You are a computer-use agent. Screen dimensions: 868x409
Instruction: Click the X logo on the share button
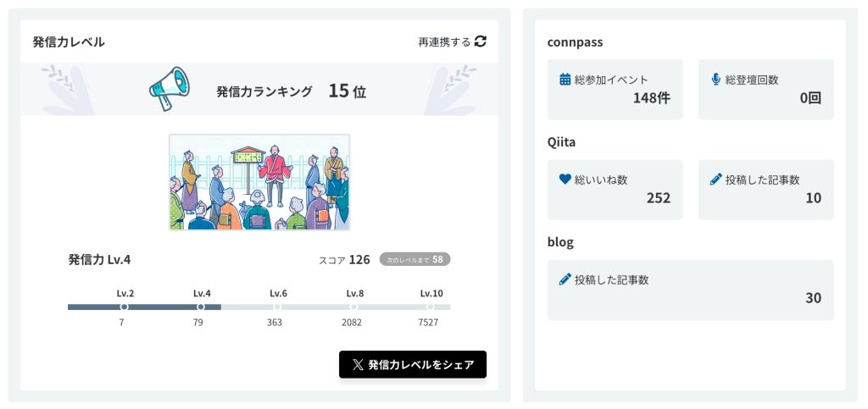[x=359, y=365]
